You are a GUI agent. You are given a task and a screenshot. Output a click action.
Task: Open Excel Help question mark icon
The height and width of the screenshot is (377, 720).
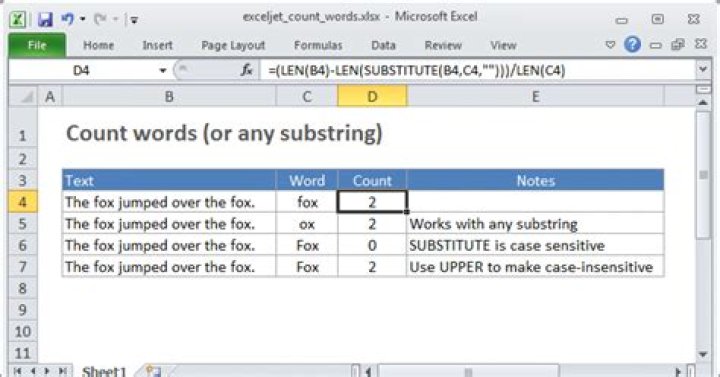632,45
